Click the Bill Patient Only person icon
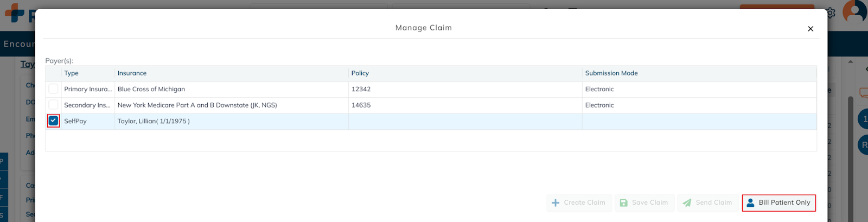 (x=750, y=202)
